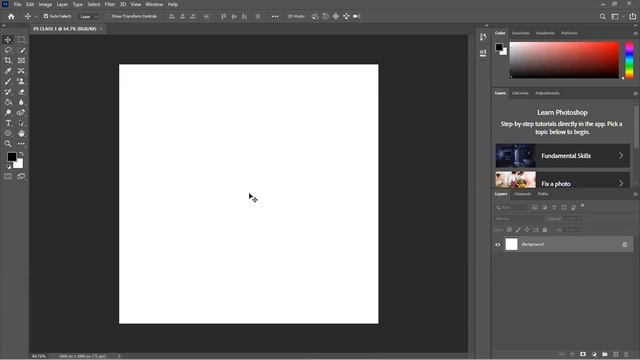Open the Image menu
Image resolution: width=640 pixels, height=360 pixels.
45,4
